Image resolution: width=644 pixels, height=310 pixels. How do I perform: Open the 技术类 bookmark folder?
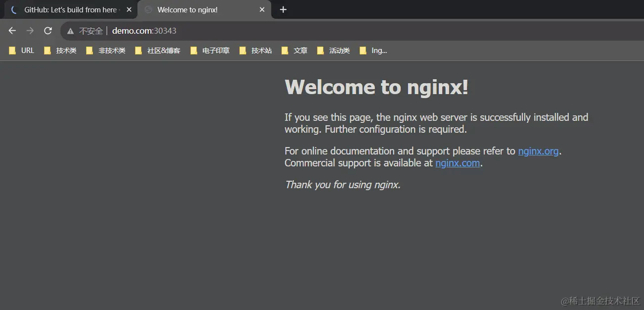pyautogui.click(x=60, y=51)
